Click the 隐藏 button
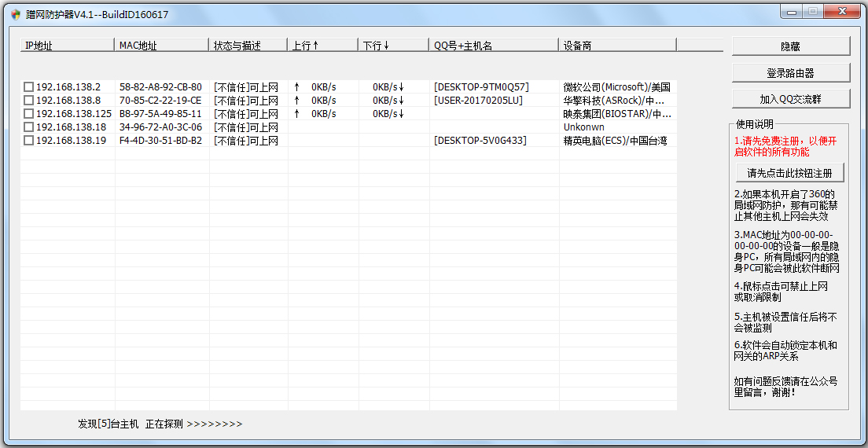This screenshot has height=448, width=868. (790, 46)
